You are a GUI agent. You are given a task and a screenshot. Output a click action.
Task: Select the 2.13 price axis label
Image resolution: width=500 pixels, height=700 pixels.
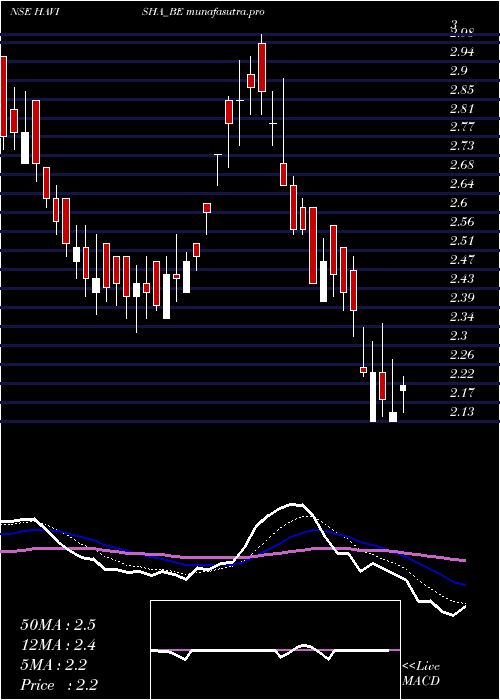coord(462,412)
